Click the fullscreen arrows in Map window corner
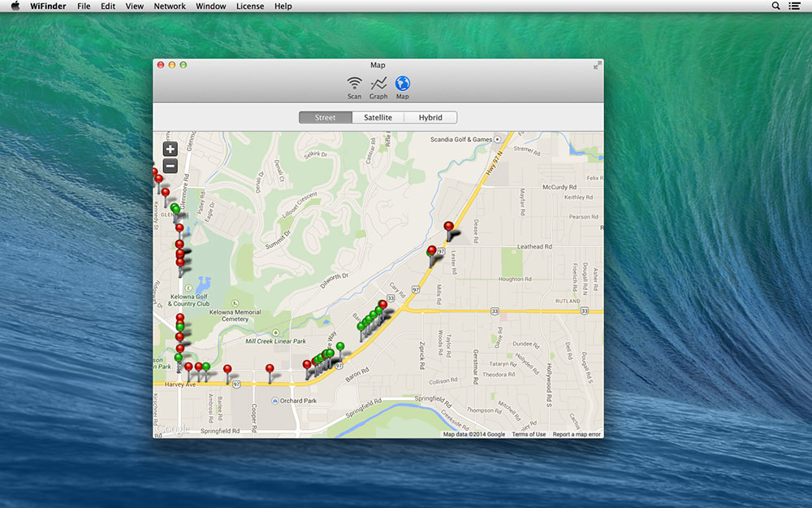The width and height of the screenshot is (812, 508). pos(597,65)
